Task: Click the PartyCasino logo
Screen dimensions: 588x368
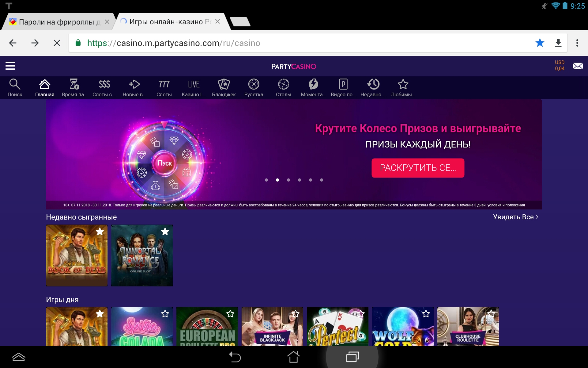Action: click(x=294, y=67)
